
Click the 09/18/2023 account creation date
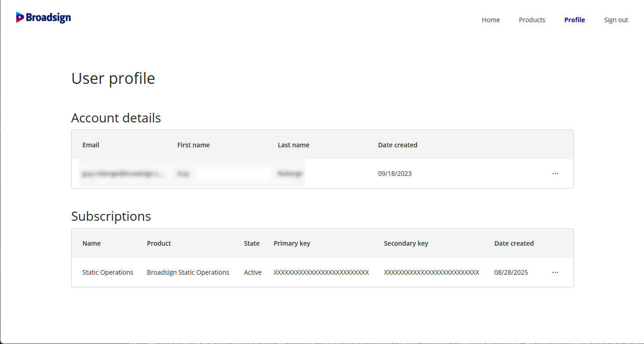[394, 174]
